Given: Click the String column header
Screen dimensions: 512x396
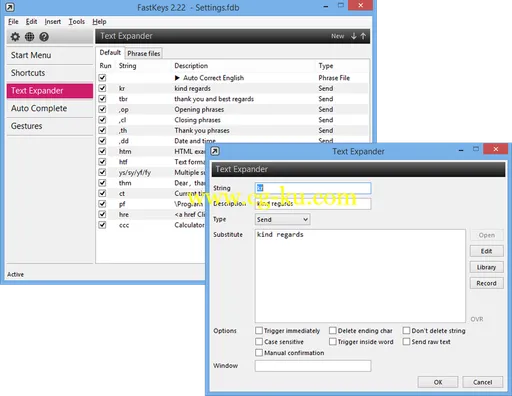Looking at the screenshot, I should [127, 66].
